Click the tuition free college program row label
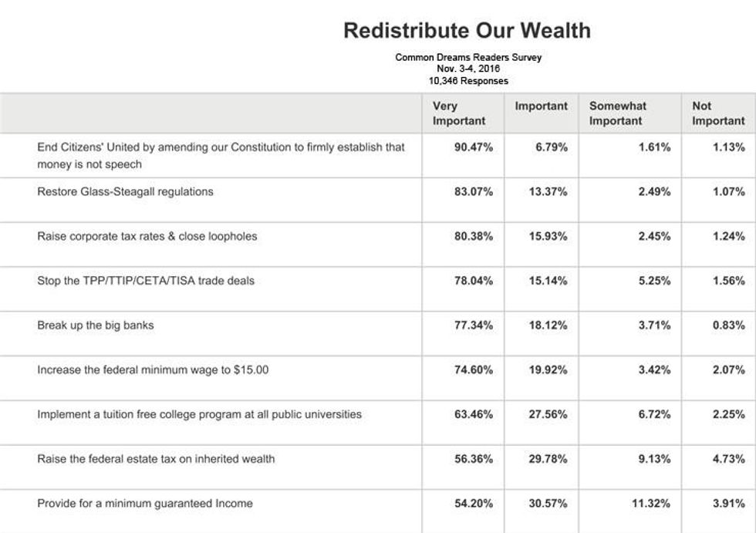The width and height of the screenshot is (756, 533). [199, 415]
